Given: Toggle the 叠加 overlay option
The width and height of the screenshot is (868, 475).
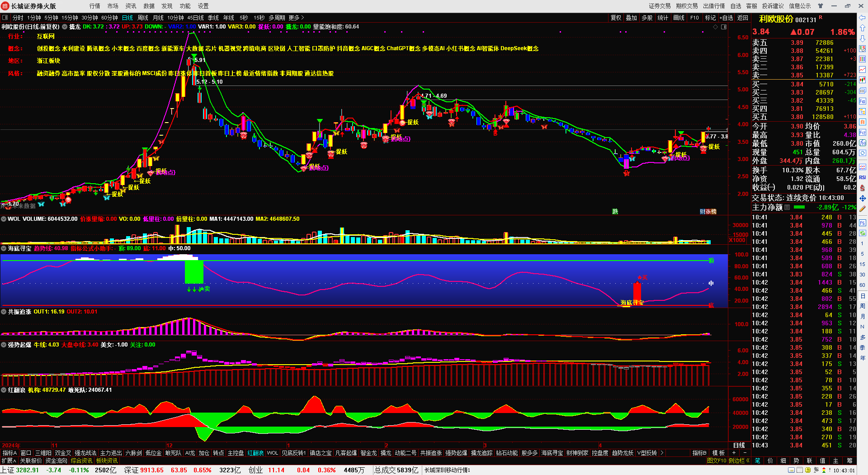Looking at the screenshot, I should (x=631, y=18).
